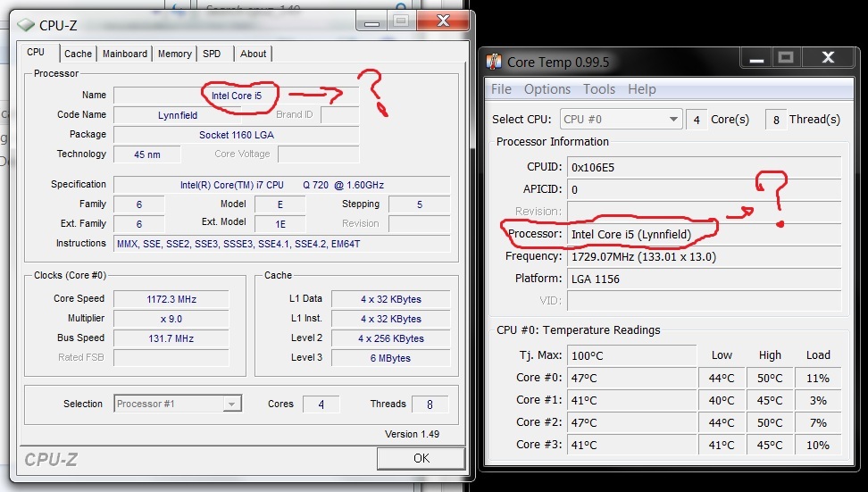Click the APICID field value 0
Viewport: 868px width, 492px height.
705,190
